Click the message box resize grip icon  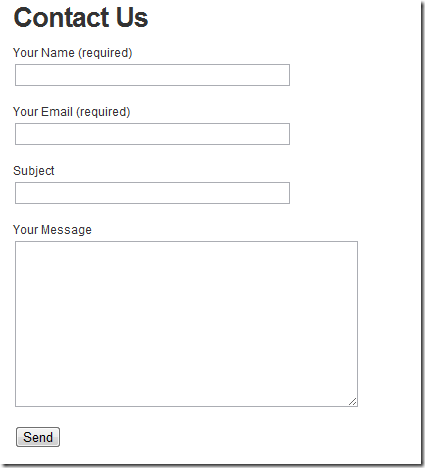tap(353, 402)
